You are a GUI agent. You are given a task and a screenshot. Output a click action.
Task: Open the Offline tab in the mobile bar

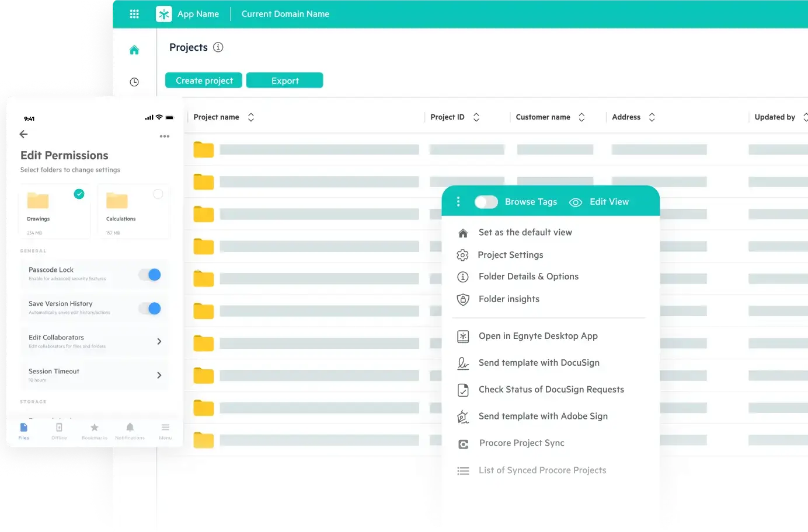click(59, 431)
